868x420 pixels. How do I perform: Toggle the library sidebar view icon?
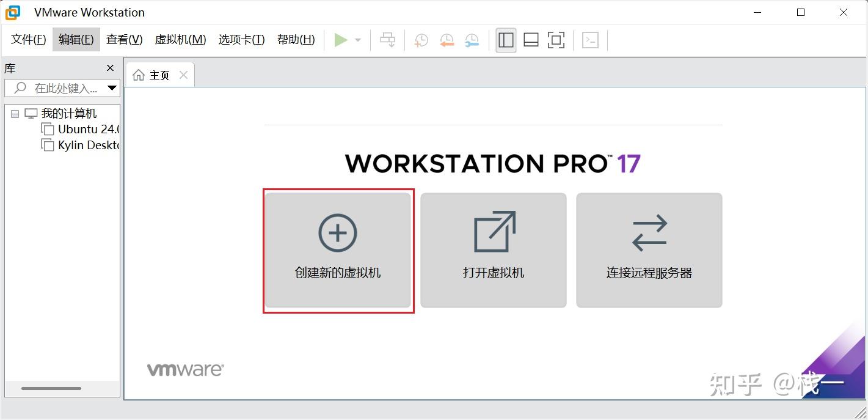point(506,40)
